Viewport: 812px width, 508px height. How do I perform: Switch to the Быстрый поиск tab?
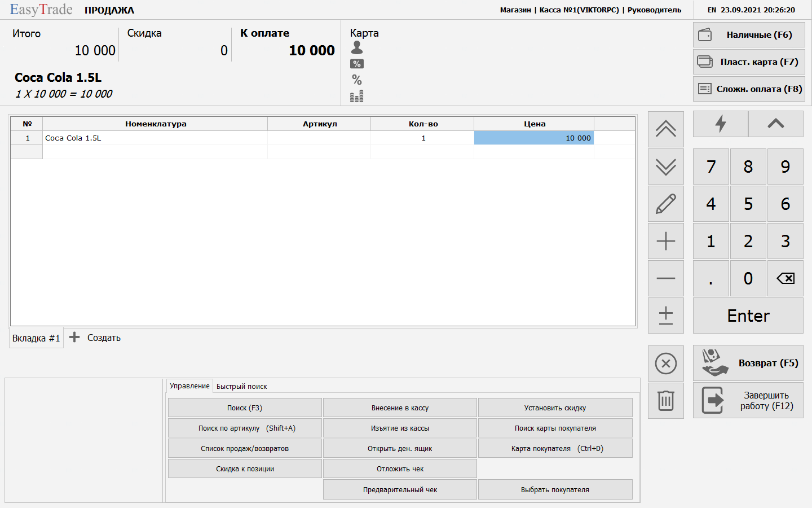[x=241, y=387]
